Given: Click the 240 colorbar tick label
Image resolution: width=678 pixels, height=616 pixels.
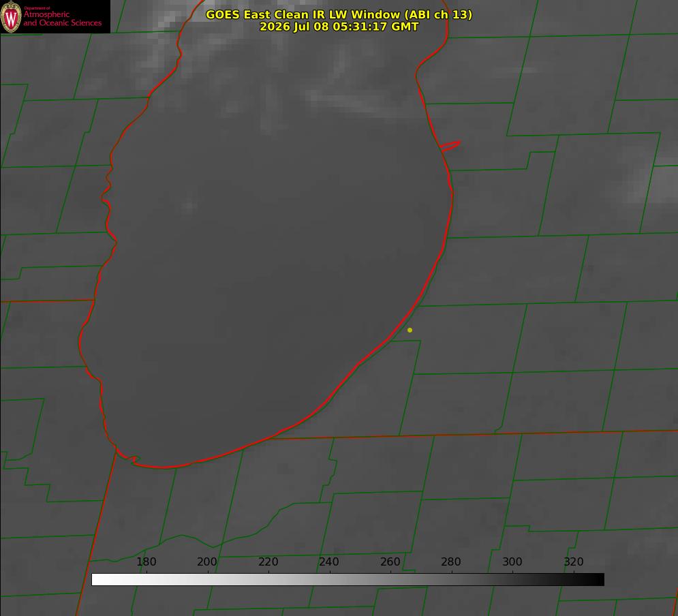Looking at the screenshot, I should pyautogui.click(x=329, y=561).
